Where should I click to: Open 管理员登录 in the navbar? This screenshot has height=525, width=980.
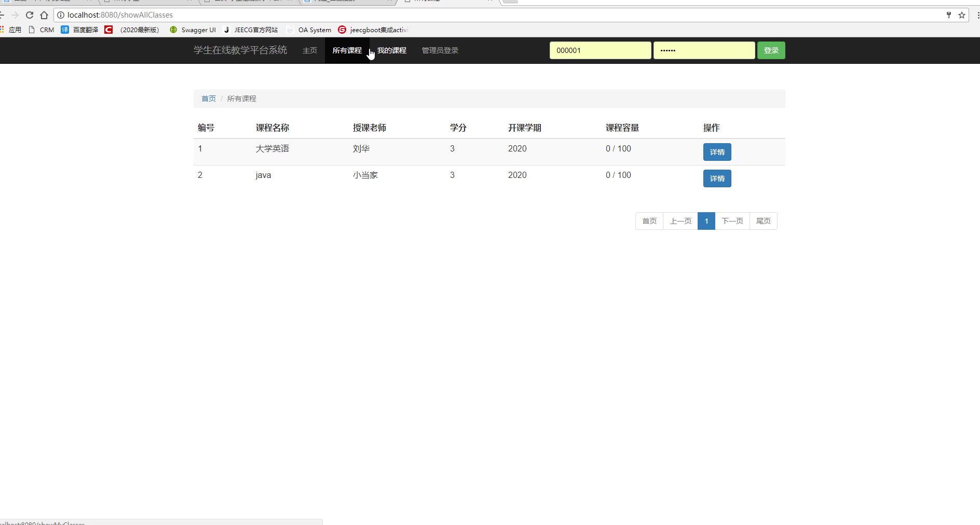click(x=440, y=50)
